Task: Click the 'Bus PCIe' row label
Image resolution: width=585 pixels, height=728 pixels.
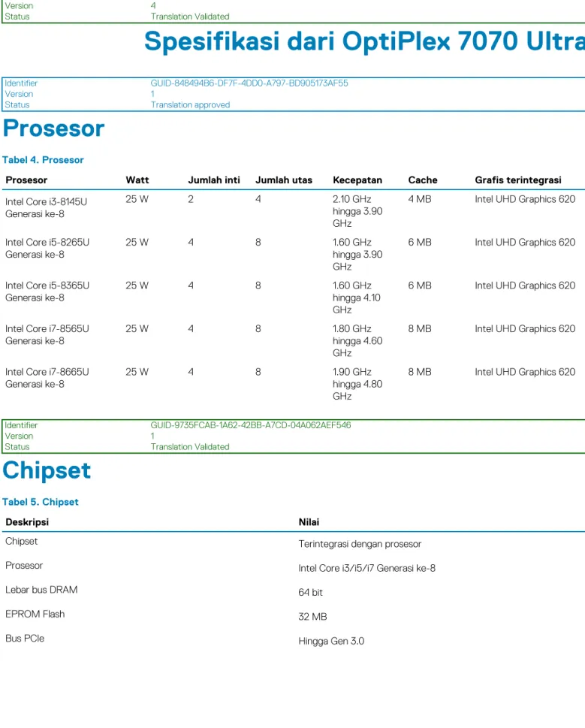Action: click(25, 639)
